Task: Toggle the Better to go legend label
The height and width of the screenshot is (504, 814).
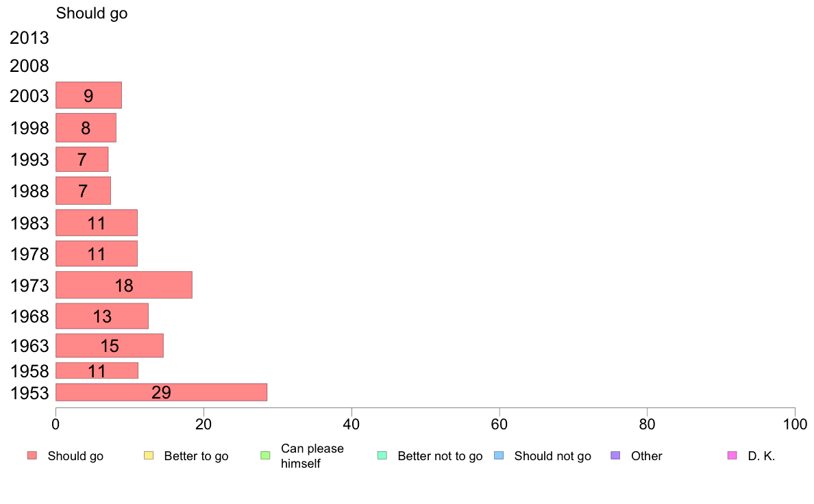Action: click(196, 456)
